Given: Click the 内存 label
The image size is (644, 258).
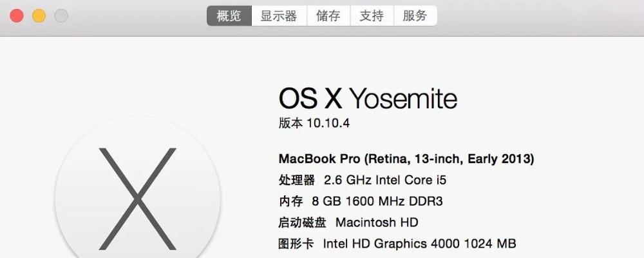Looking at the screenshot, I should 291,201.
